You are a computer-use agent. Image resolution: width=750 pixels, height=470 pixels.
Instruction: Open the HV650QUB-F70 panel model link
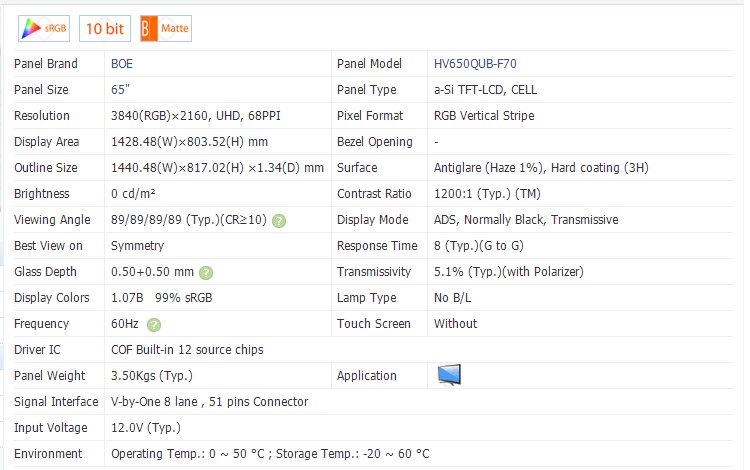[x=474, y=64]
